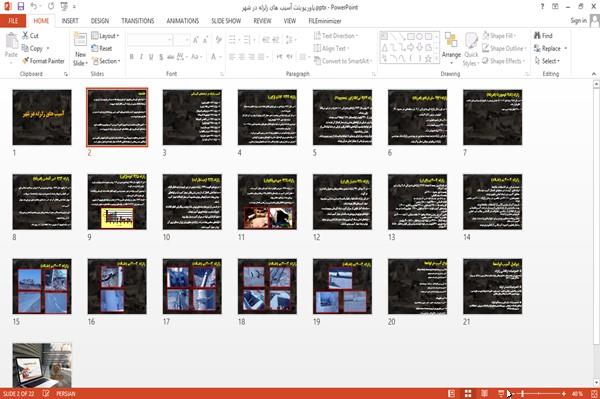
Task: Switch to the REVIEW tab
Action: [262, 21]
